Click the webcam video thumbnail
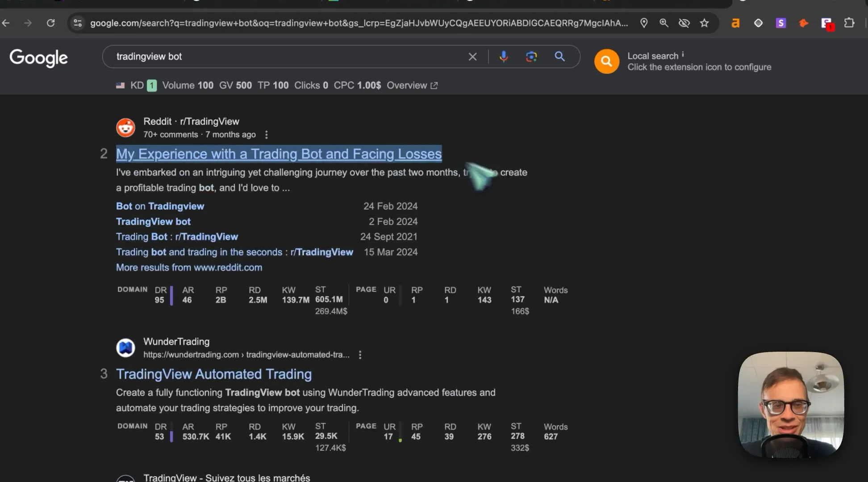 pyautogui.click(x=791, y=405)
